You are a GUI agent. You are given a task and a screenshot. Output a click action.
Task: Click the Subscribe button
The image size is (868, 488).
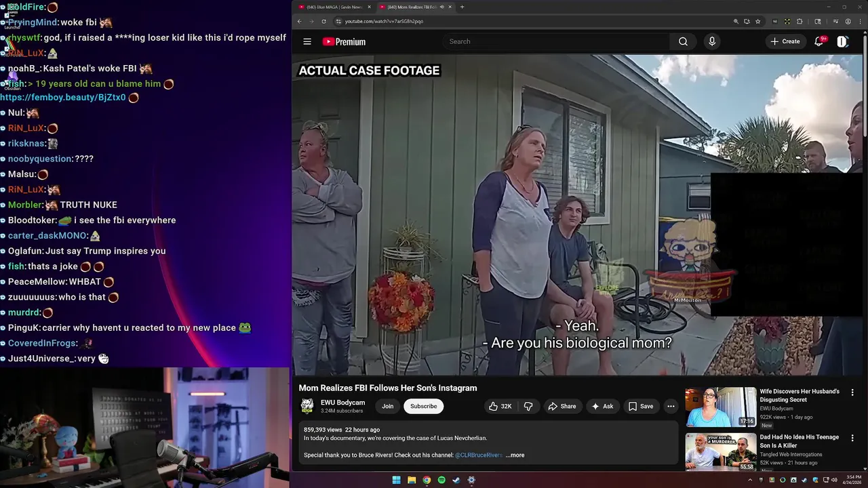[423, 406]
